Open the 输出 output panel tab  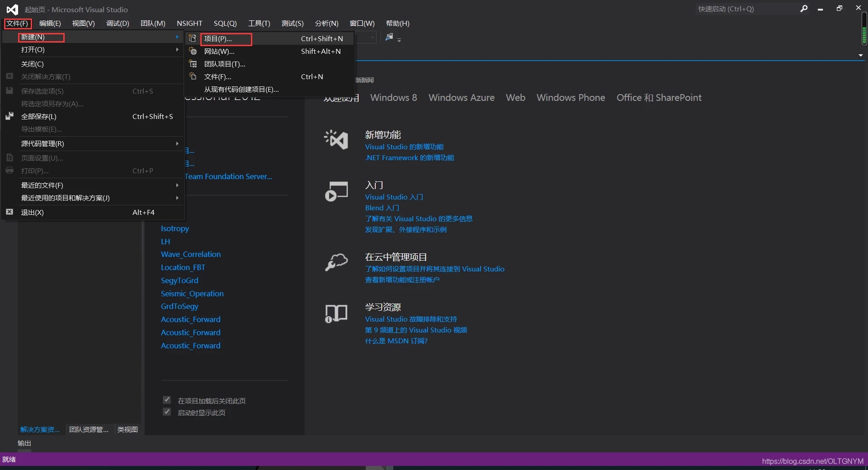24,443
